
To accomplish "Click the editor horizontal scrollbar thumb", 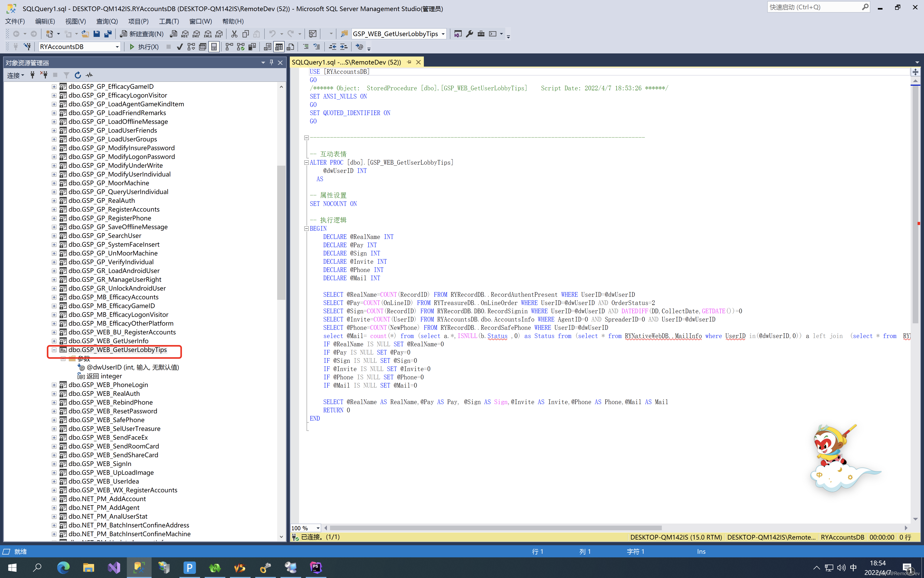I will pos(496,528).
